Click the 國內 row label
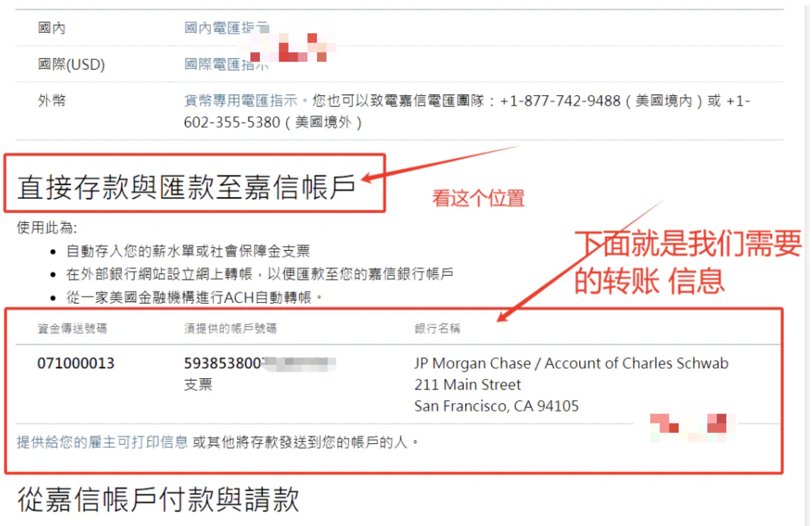This screenshot has width=812, height=526. (51, 28)
